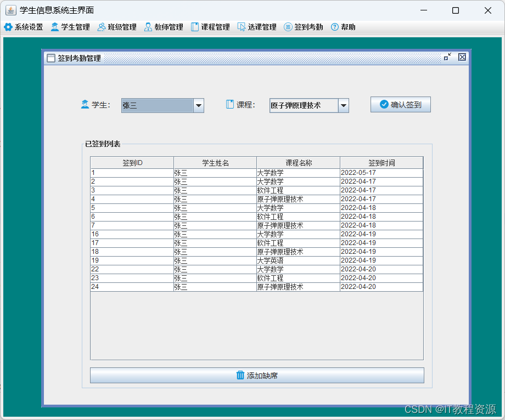Open the 学生管理 menu

[70, 27]
